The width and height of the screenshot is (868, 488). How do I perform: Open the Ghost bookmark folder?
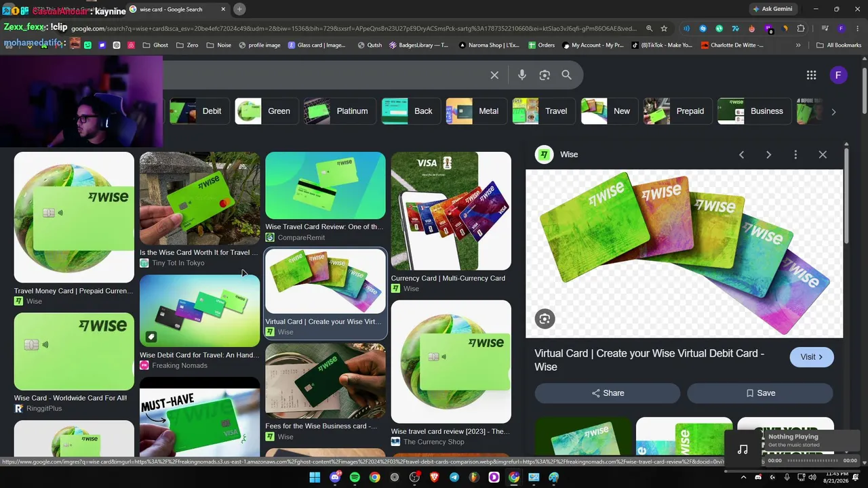[155, 45]
